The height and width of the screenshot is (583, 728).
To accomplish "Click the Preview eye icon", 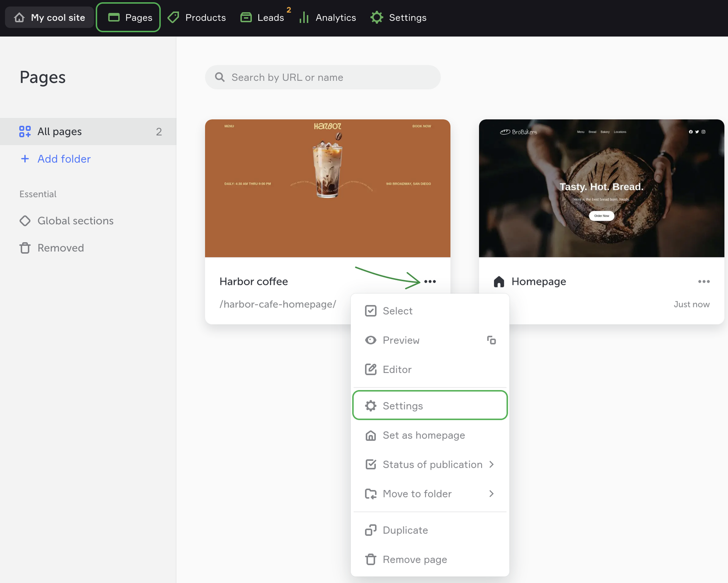I will [x=370, y=340].
